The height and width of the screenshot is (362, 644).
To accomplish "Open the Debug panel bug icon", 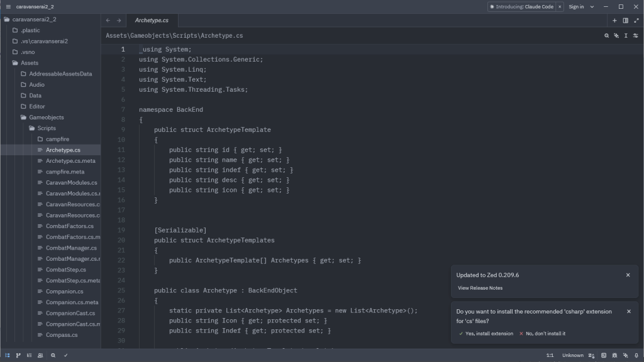I will pyautogui.click(x=614, y=355).
